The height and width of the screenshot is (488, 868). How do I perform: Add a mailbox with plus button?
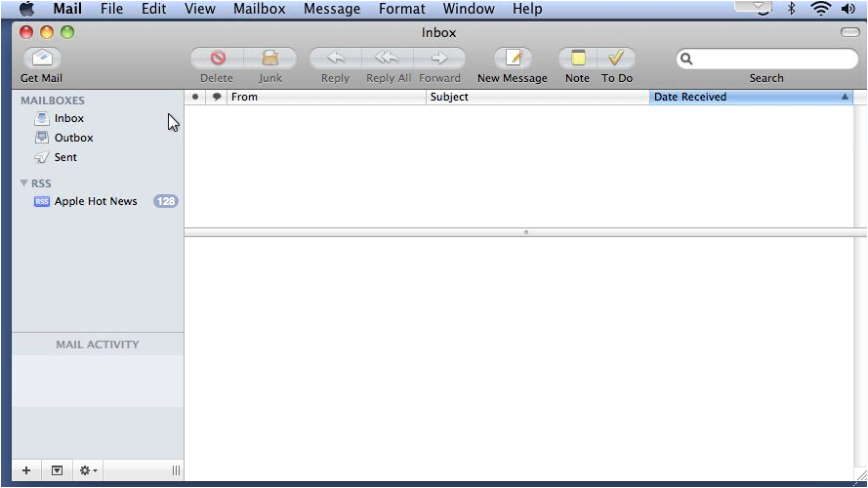pyautogui.click(x=26, y=470)
